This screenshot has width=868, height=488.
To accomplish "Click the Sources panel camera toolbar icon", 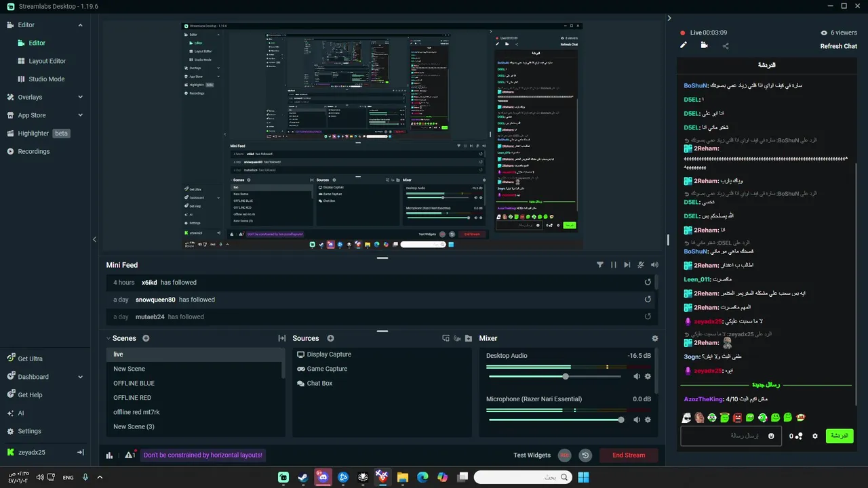I will [457, 338].
